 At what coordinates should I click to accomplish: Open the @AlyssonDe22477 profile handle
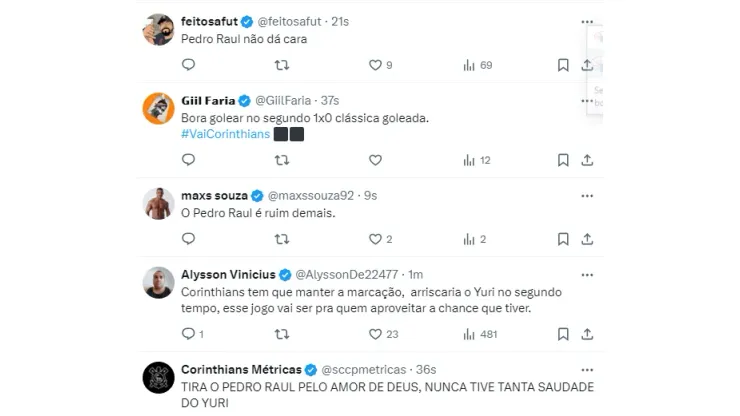[346, 275]
